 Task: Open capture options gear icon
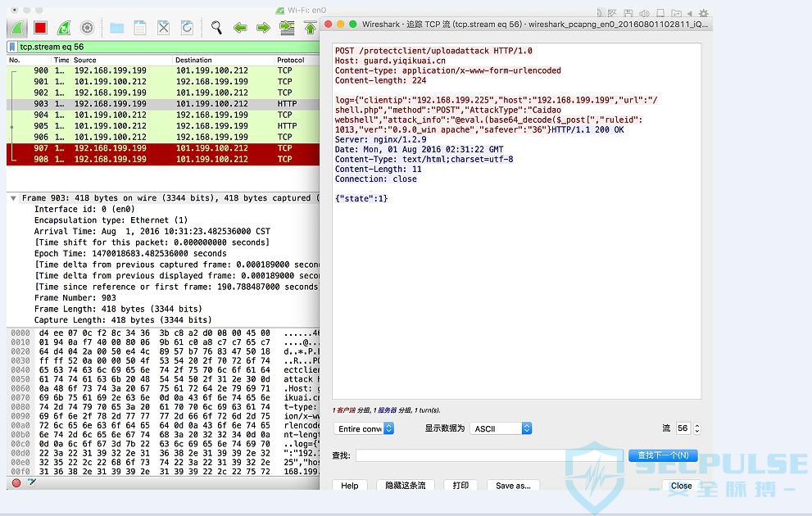pos(88,27)
